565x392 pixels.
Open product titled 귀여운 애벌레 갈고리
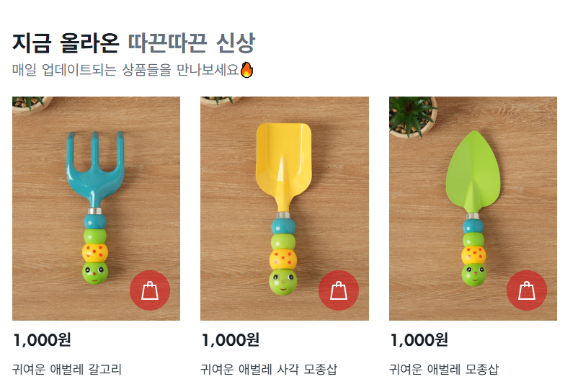[67, 369]
